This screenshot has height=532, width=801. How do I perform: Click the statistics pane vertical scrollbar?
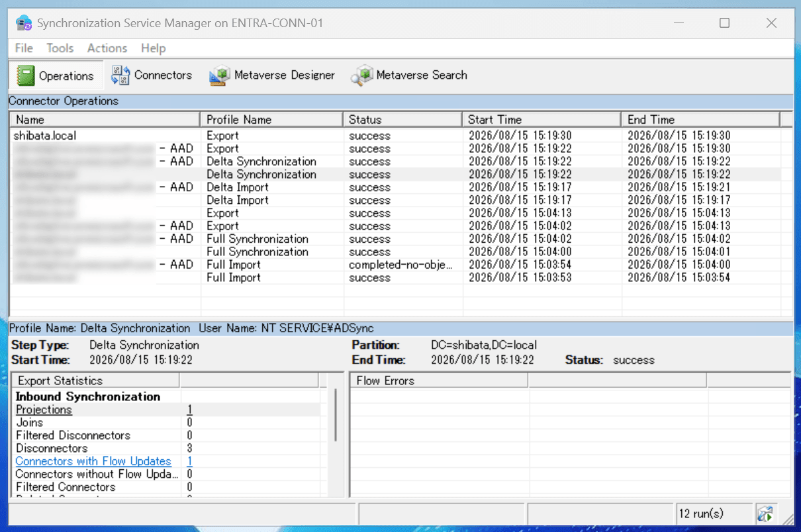click(336, 415)
